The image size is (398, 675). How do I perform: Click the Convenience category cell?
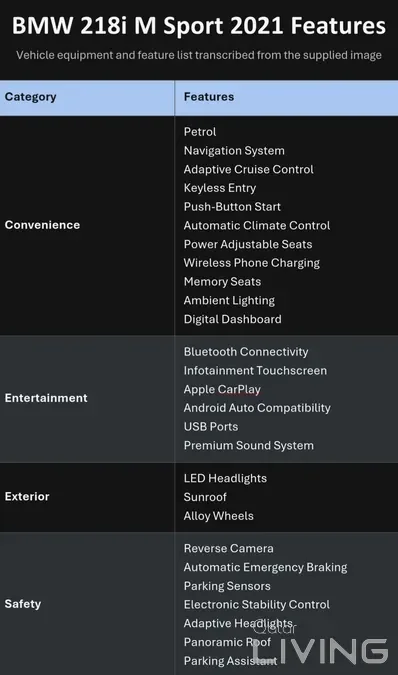tap(87, 225)
